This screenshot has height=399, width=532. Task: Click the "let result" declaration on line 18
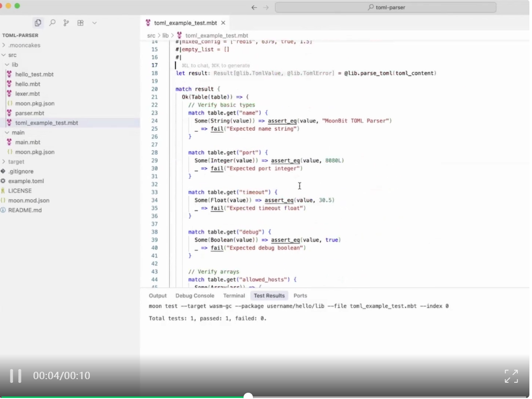click(x=191, y=73)
